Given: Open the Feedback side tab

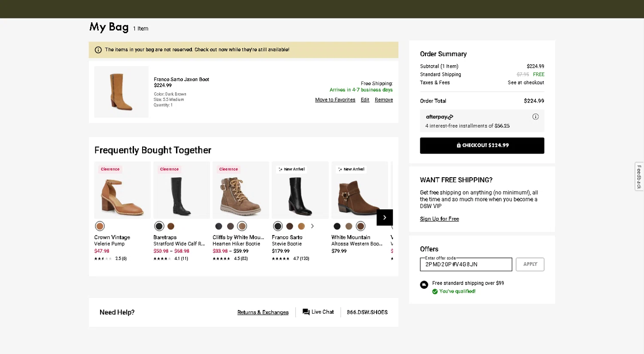Looking at the screenshot, I should click(639, 176).
